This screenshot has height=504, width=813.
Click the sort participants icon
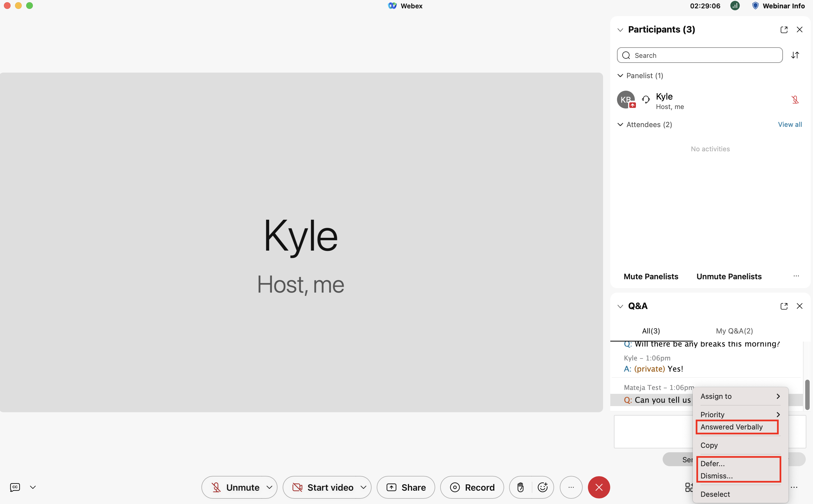coord(795,55)
